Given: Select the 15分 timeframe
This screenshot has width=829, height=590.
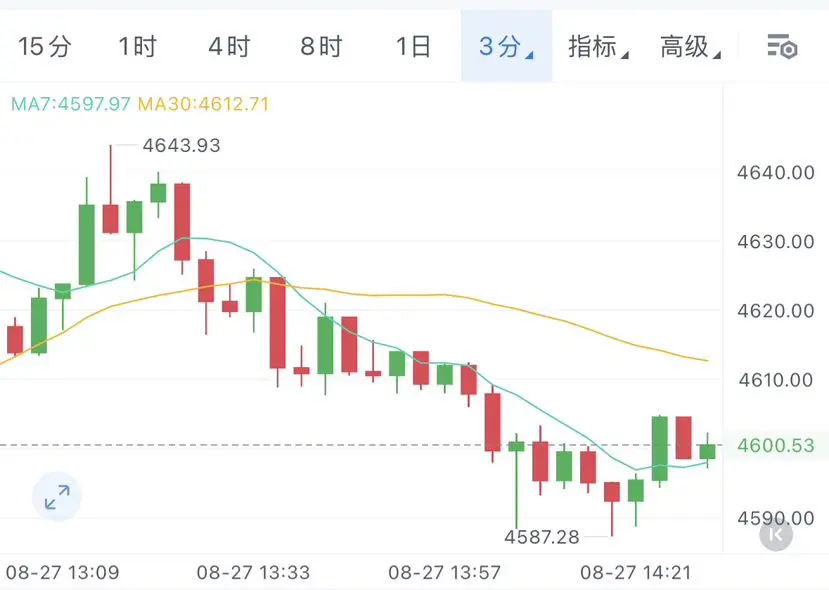Looking at the screenshot, I should (x=44, y=47).
